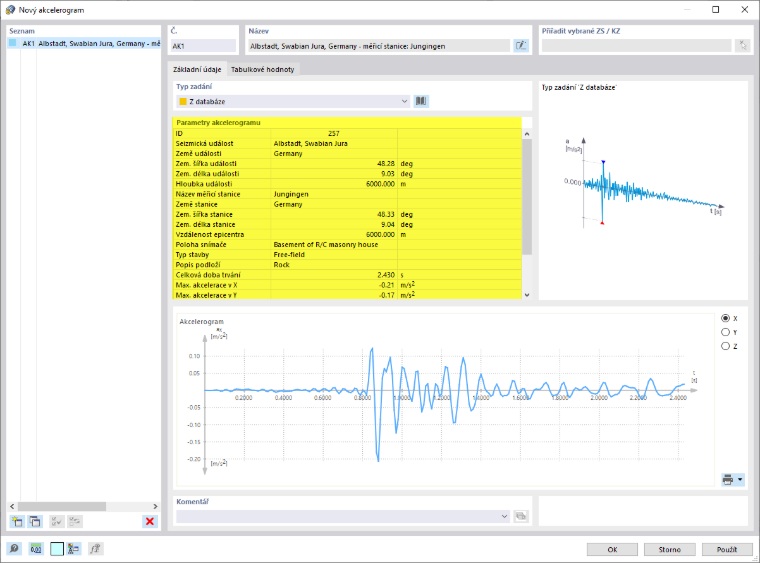Click the list horizontal scroll left arrow
This screenshot has height=563, width=760.
[12, 506]
